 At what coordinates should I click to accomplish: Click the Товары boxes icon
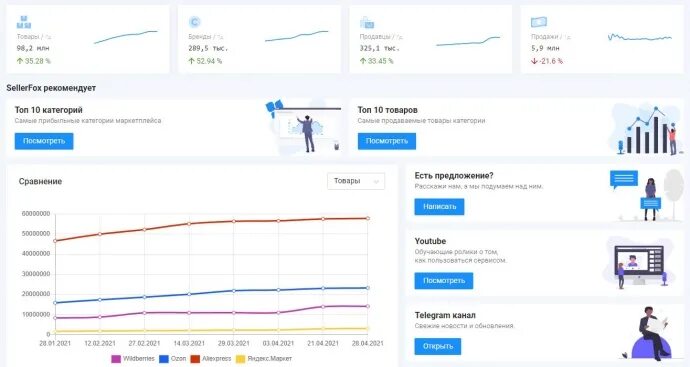24,22
